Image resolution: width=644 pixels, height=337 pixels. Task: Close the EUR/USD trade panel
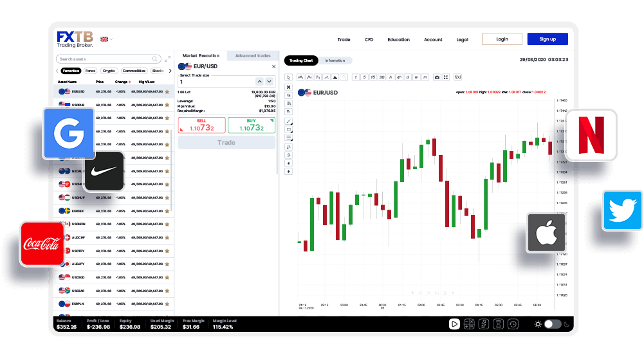pos(273,66)
